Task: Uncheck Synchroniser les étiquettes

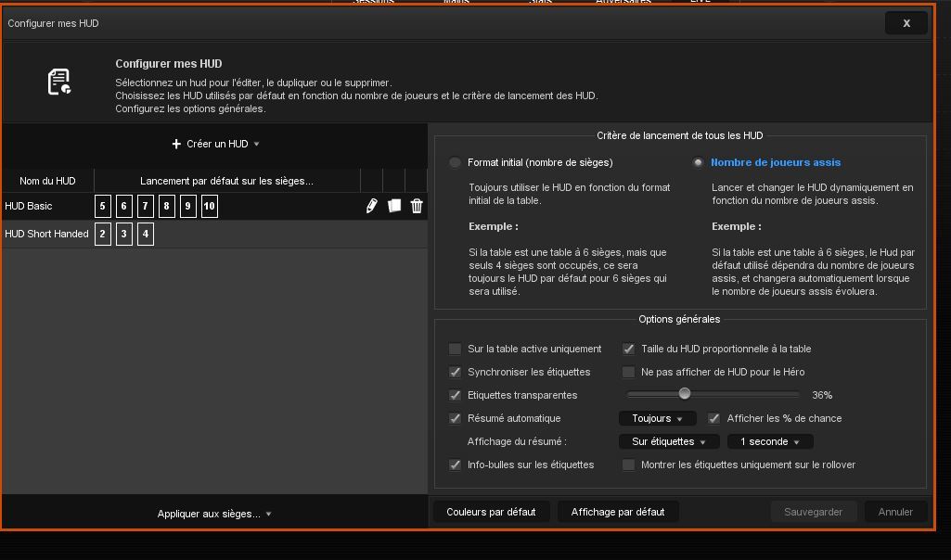Action: tap(455, 372)
